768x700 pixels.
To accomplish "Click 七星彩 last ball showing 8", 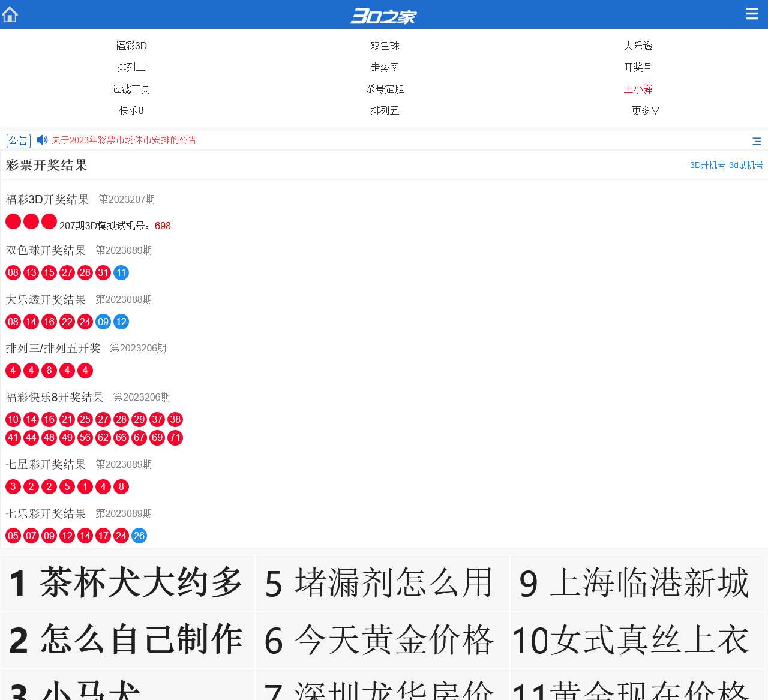I will (121, 487).
